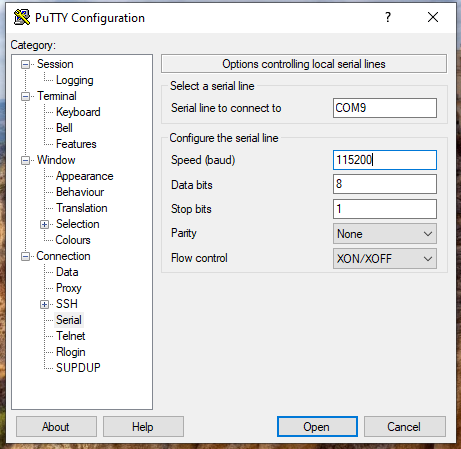Click the Speed (baud) field
Viewport: 461px width, 449px height.
385,160
